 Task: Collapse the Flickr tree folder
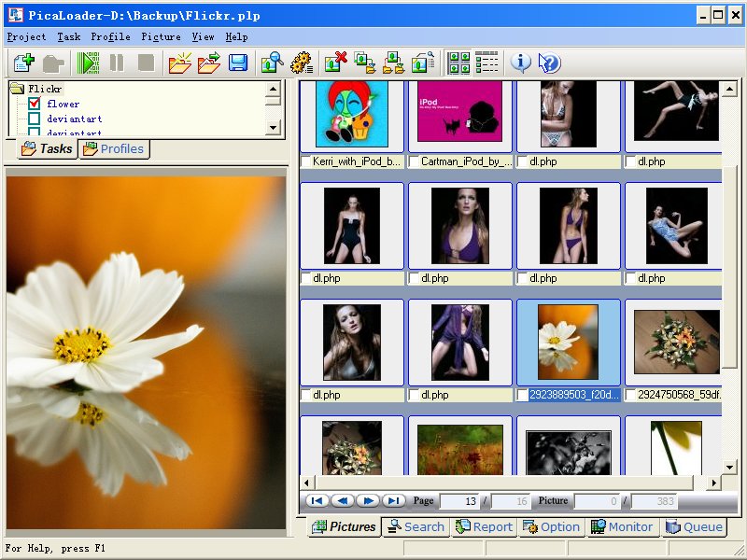point(18,89)
